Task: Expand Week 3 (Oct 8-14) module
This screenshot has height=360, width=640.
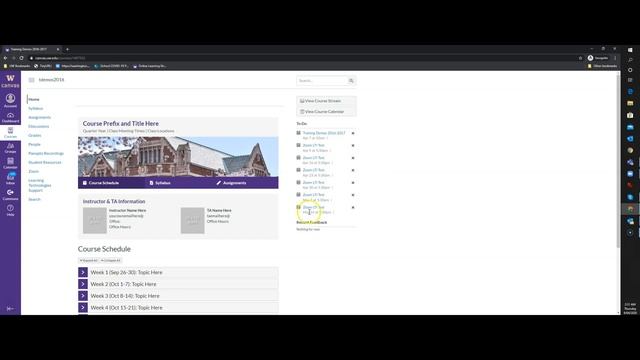Action: click(83, 296)
